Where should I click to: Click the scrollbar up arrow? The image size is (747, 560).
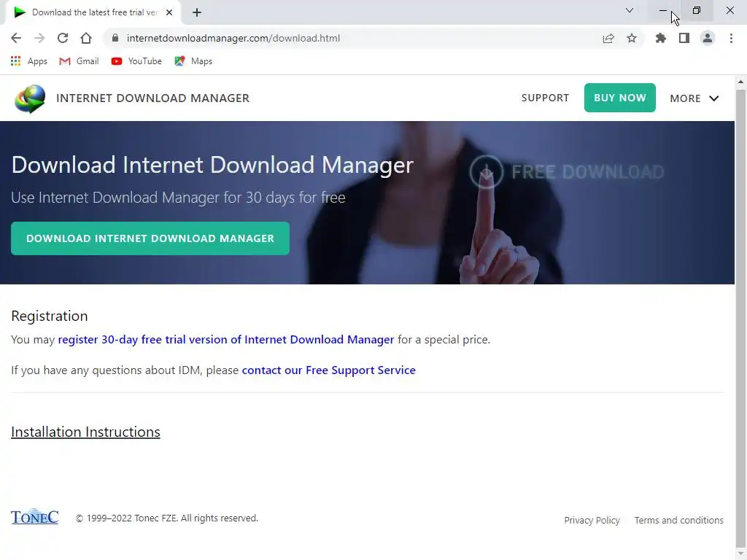pos(741,82)
